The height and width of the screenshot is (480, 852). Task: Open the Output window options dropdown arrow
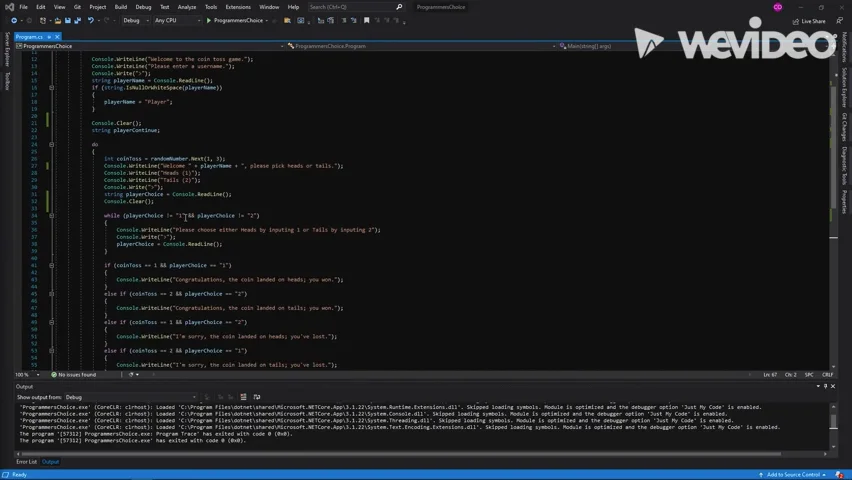pyautogui.click(x=818, y=387)
